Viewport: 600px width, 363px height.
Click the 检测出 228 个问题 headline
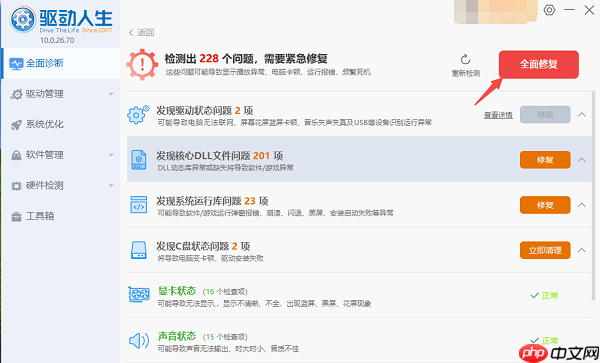(246, 59)
